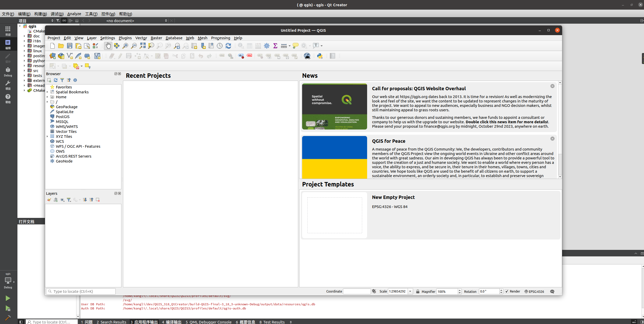Viewport: 644px width, 324px height.
Task: Click the Show Map Tips icon
Action: pyautogui.click(x=296, y=46)
